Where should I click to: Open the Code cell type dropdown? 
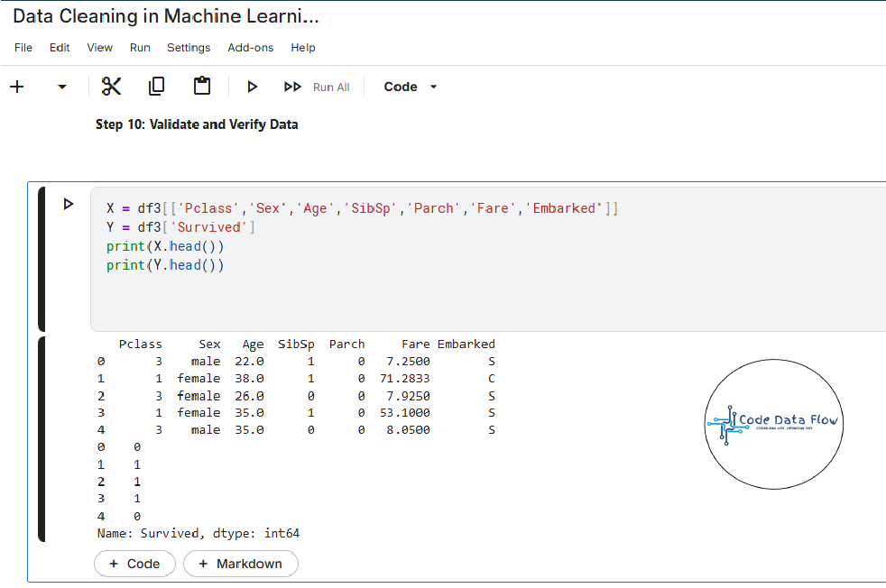[x=411, y=87]
